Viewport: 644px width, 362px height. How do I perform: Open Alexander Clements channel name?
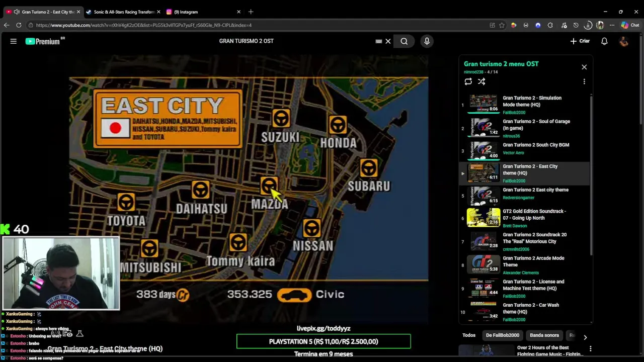[520, 273]
